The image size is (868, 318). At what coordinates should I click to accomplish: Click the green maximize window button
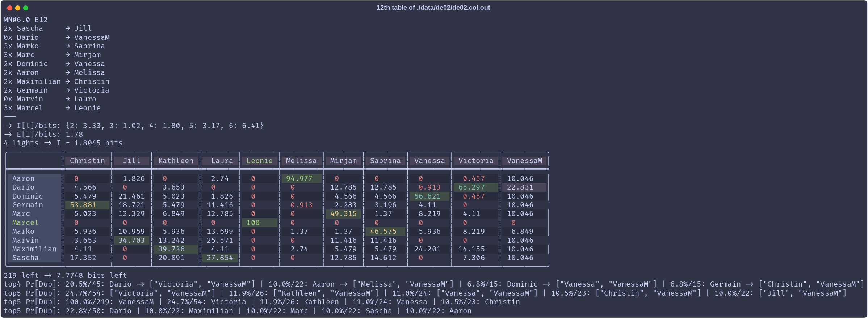point(26,8)
